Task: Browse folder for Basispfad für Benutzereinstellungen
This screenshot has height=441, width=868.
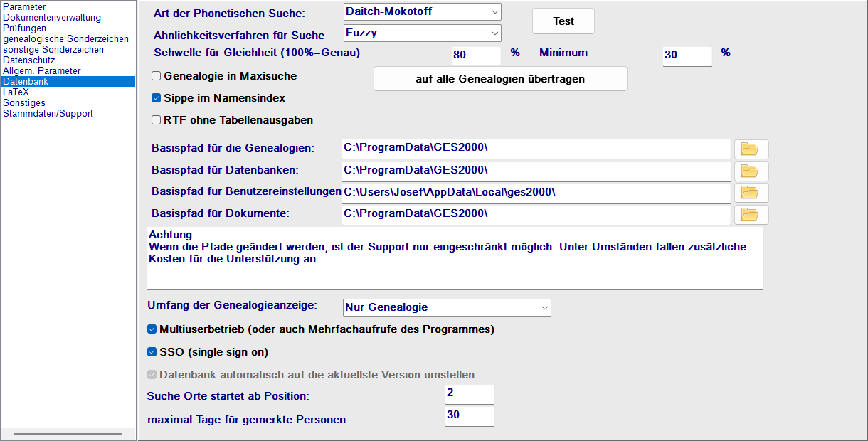Action: (x=751, y=192)
